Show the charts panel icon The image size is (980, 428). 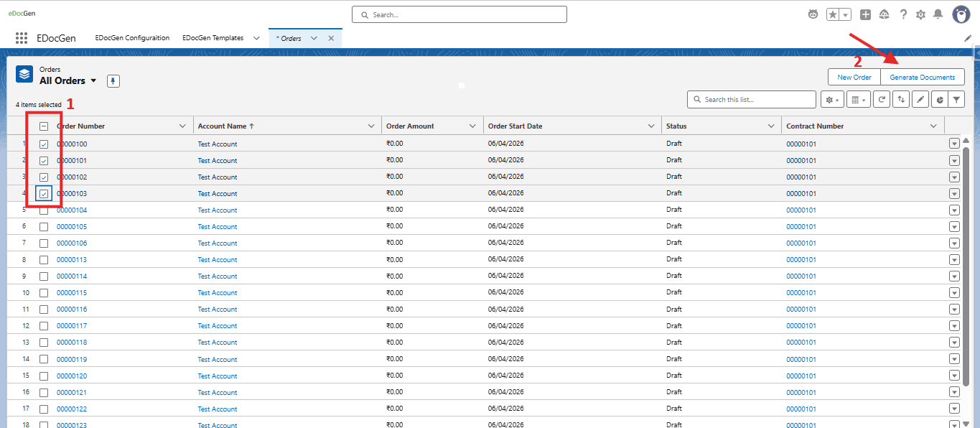[x=939, y=100]
